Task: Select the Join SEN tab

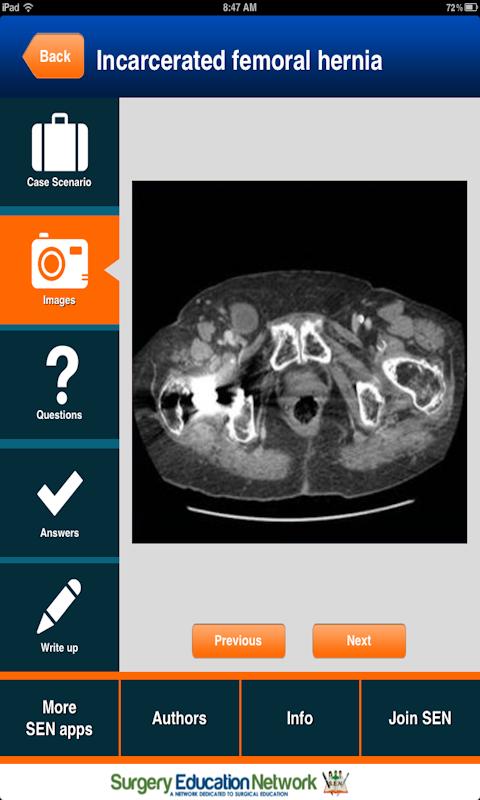Action: tap(420, 718)
